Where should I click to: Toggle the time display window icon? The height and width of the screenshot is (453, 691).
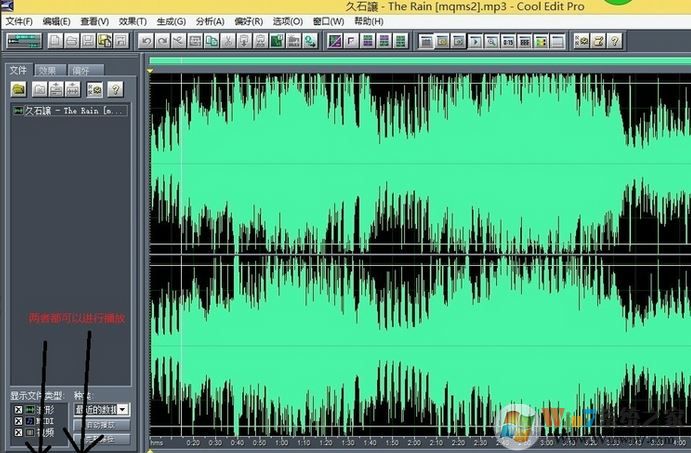click(508, 41)
